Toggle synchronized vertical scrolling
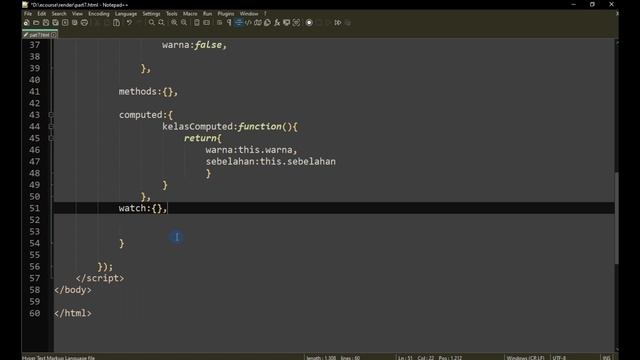This screenshot has width=640, height=360. click(x=197, y=23)
